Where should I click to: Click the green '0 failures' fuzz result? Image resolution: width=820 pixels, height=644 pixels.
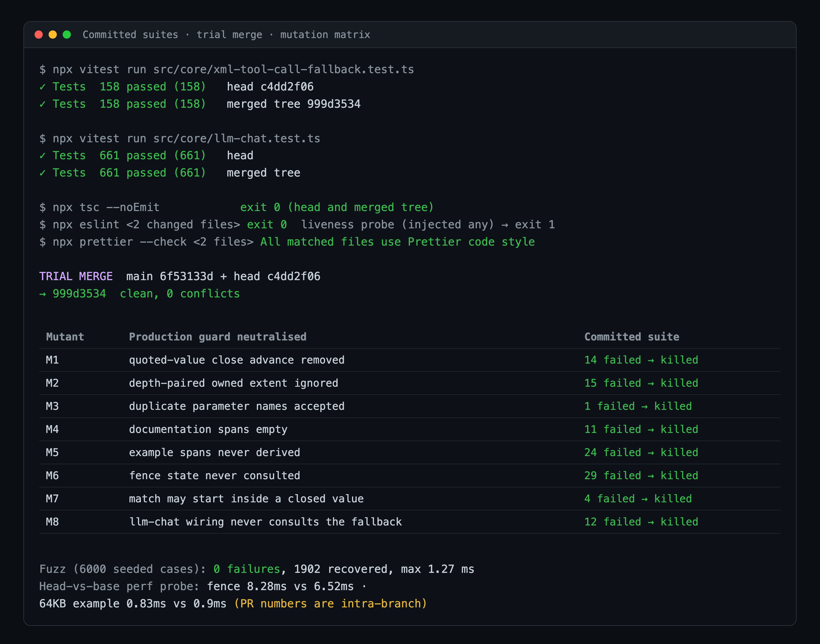pyautogui.click(x=247, y=569)
